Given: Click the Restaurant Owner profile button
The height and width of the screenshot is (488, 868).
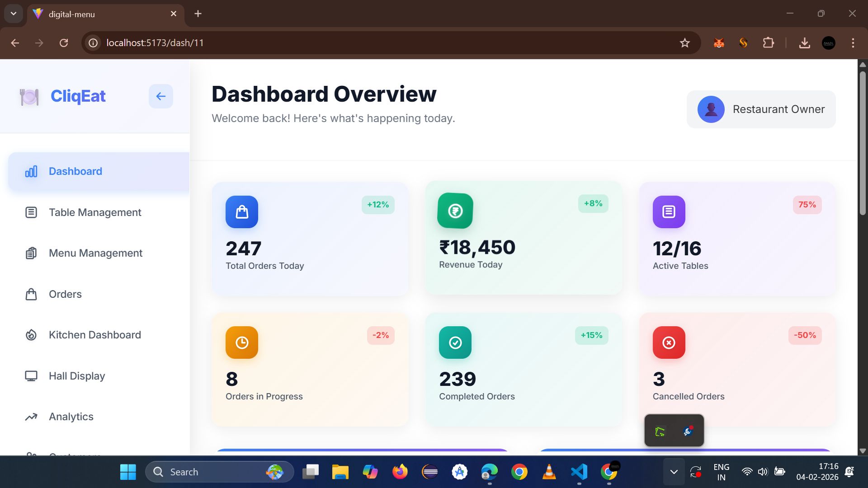Looking at the screenshot, I should point(761,109).
